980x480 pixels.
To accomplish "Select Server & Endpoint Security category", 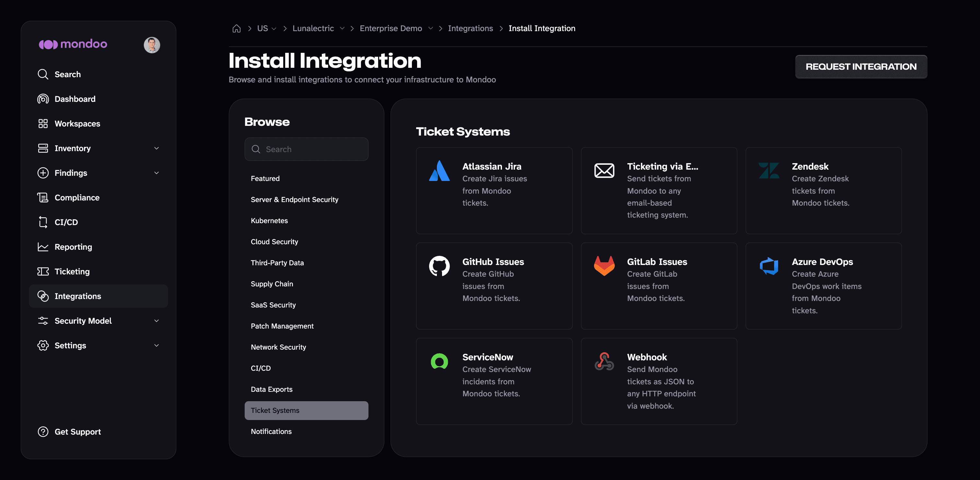I will 306,199.
